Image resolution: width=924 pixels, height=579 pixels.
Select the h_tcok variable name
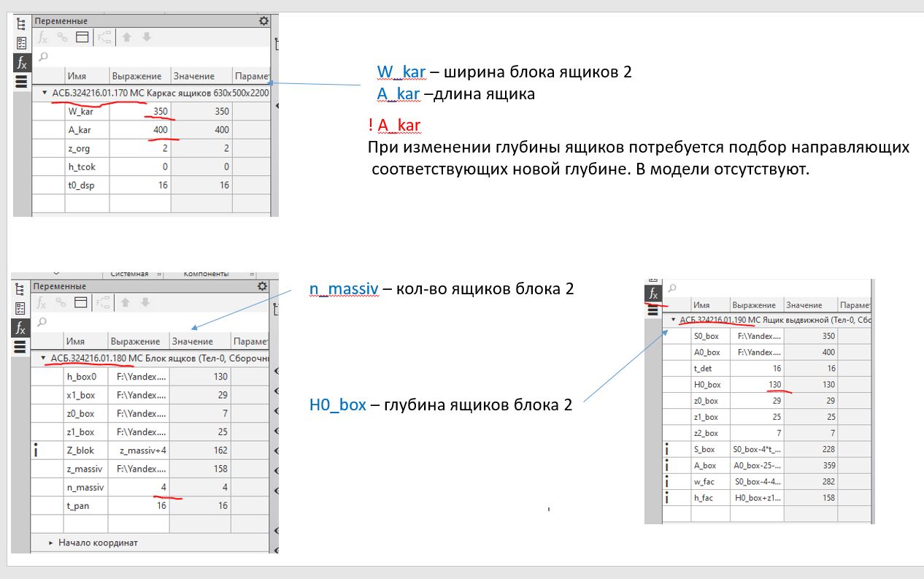[80, 166]
